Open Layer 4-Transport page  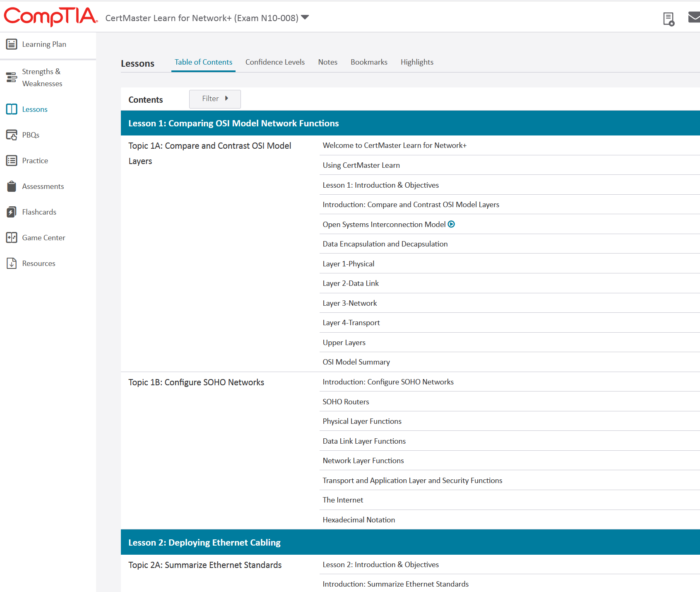pyautogui.click(x=351, y=323)
